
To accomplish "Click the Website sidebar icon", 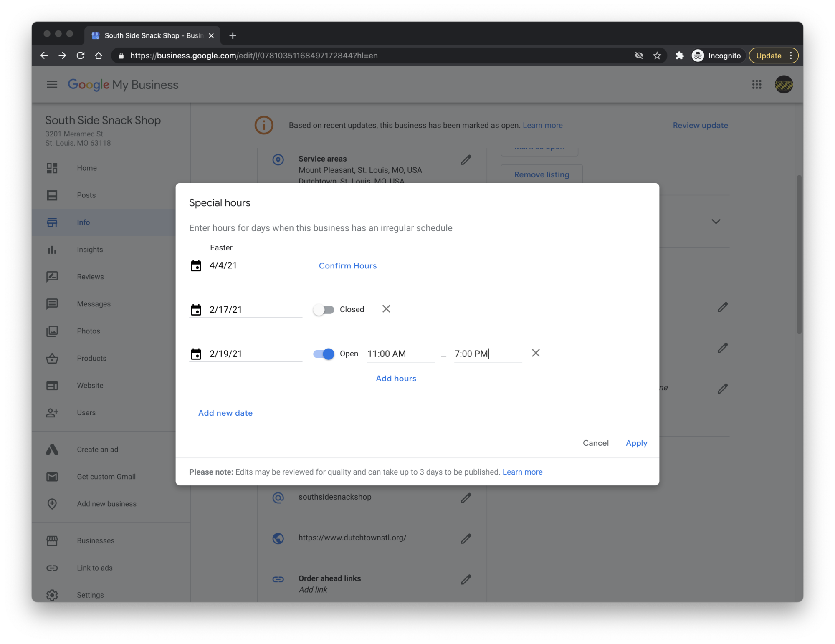I will [52, 386].
